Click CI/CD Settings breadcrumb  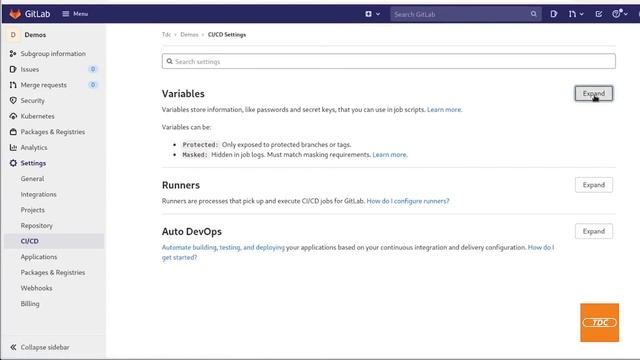[227, 35]
